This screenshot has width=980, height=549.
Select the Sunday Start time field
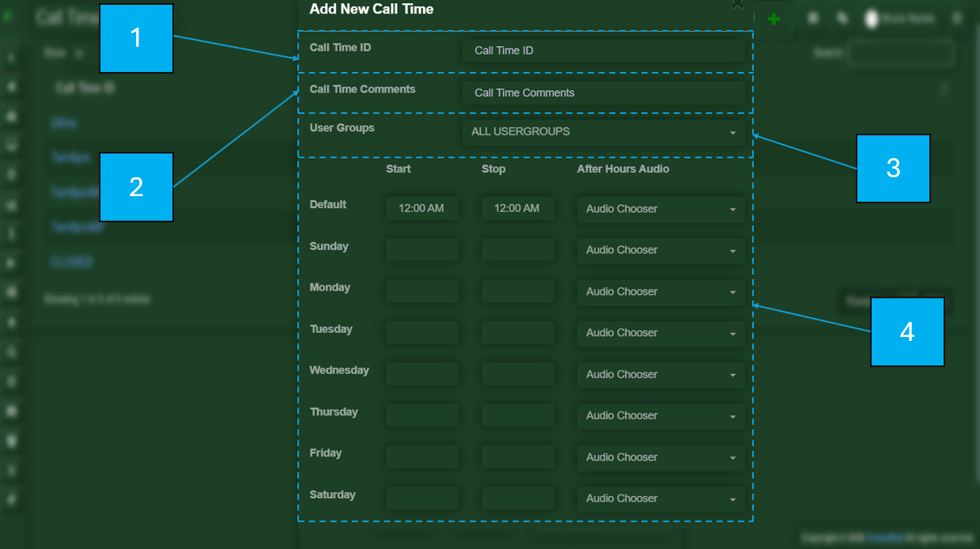point(422,250)
